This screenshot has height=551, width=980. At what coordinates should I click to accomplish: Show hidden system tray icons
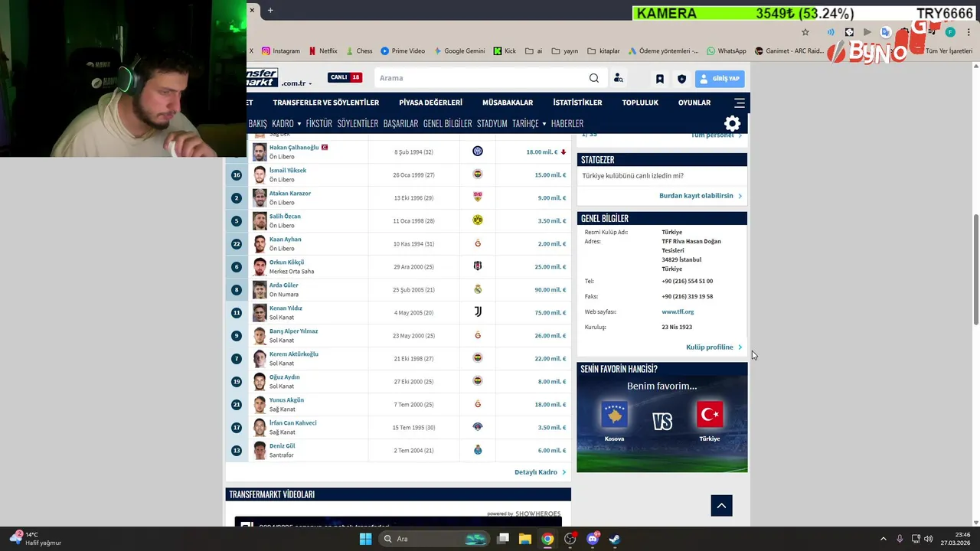click(883, 539)
